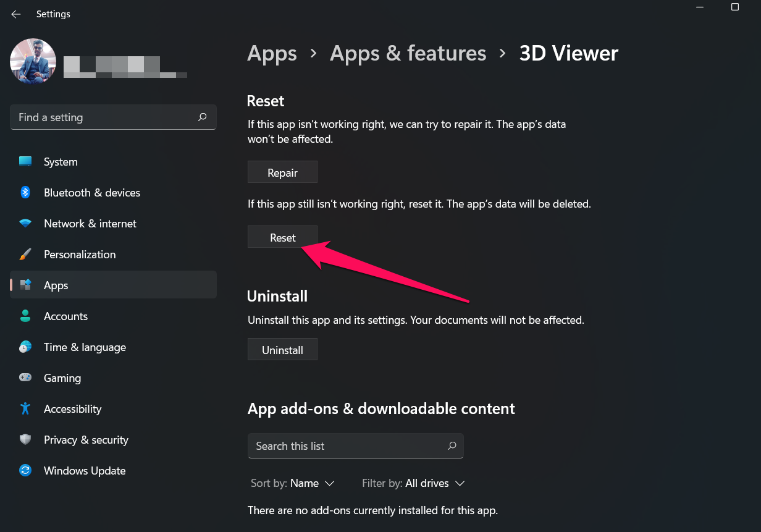Click the Time & language globe icon

(25, 347)
